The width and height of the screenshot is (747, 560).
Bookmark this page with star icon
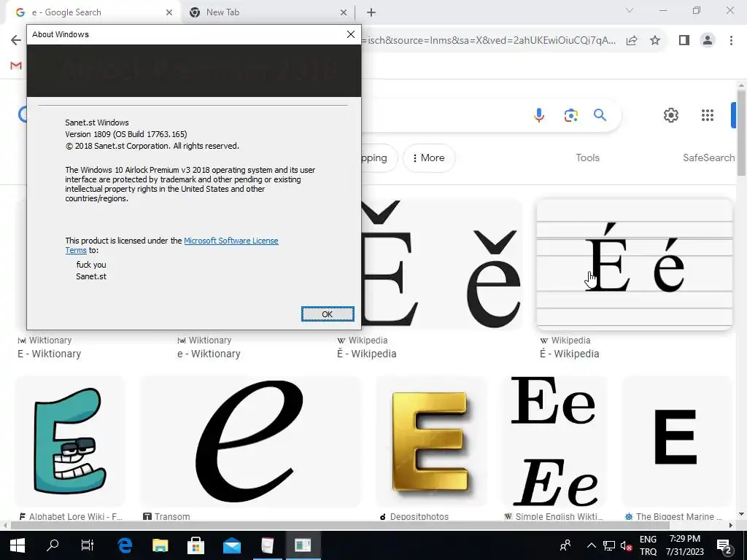pyautogui.click(x=655, y=41)
